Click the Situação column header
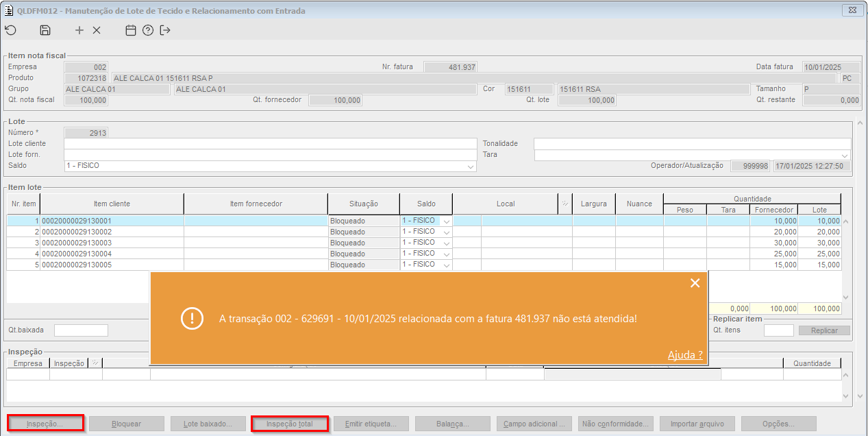 364,204
